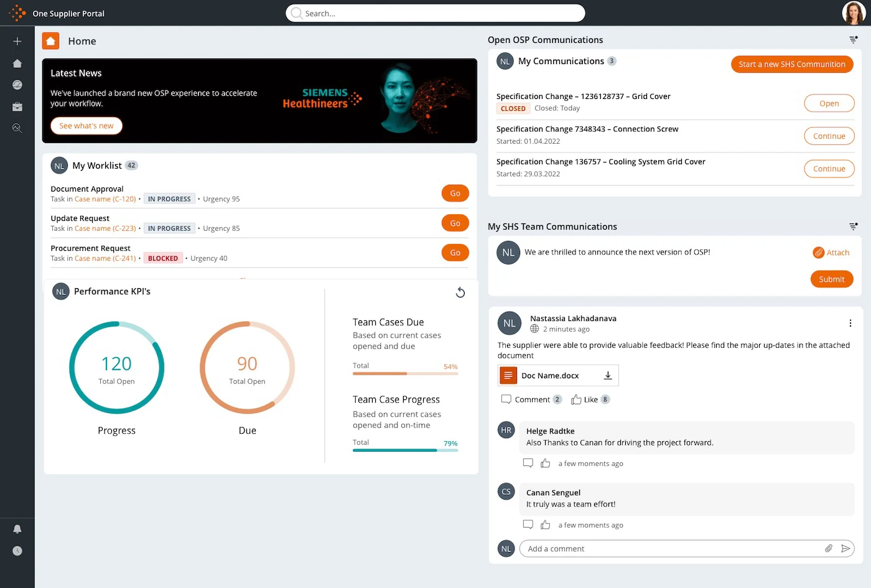Click the Team Cases Due progress bar
The height and width of the screenshot is (588, 871).
click(405, 373)
